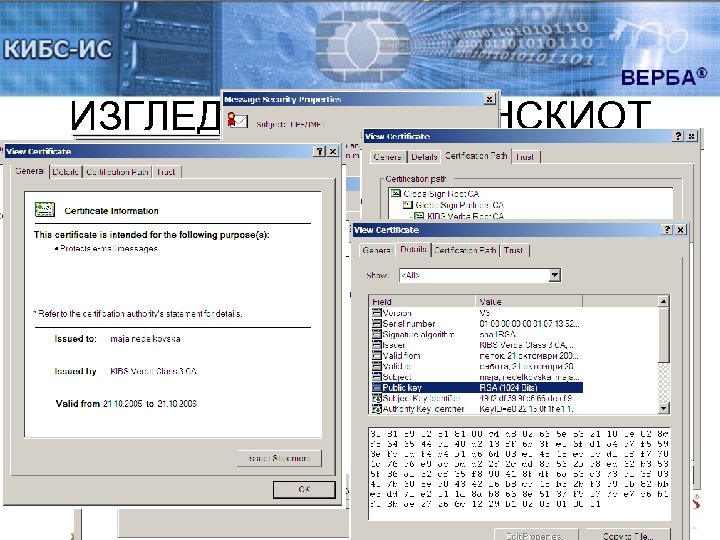Open Certification Path tab in front window
Viewport: 720px width, 540px height.
coord(465,251)
